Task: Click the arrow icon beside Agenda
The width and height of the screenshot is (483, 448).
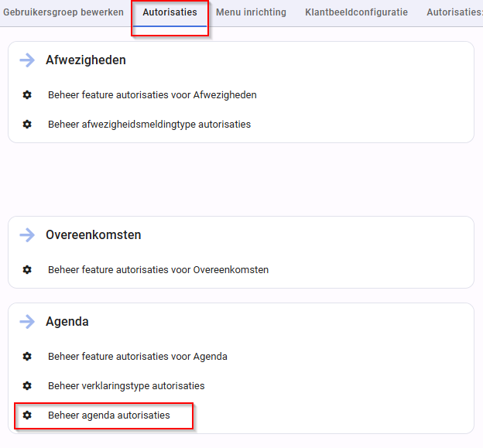Action: pos(27,321)
